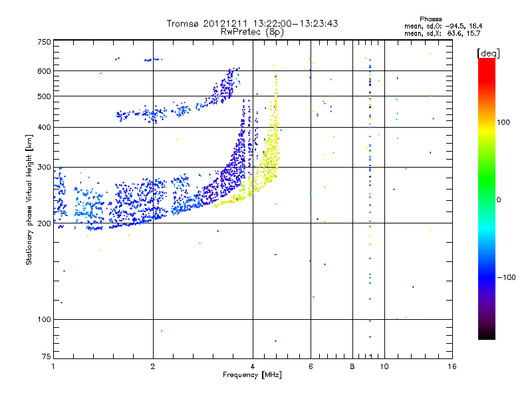Click the x-axis tick label "2"
This screenshot has height=399, width=532.
153,366
